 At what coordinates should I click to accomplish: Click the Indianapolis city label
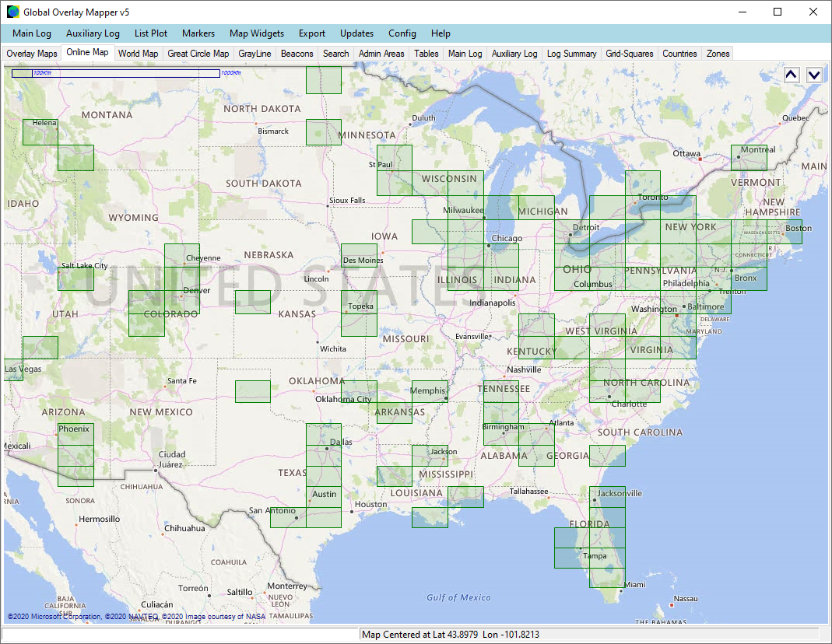tap(493, 303)
